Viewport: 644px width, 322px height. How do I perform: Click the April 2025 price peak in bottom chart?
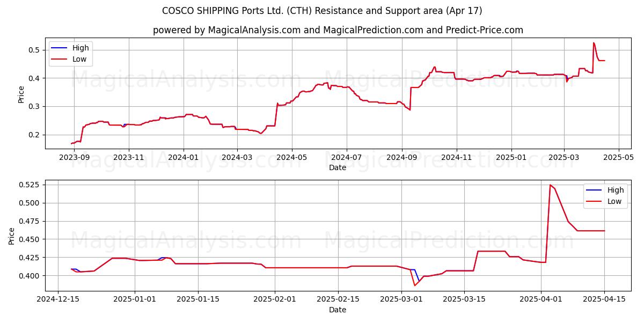550,185
